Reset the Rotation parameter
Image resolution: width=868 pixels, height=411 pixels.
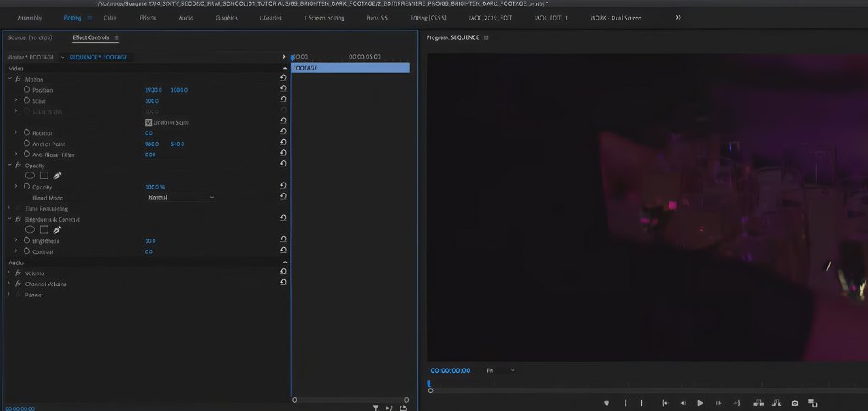283,132
